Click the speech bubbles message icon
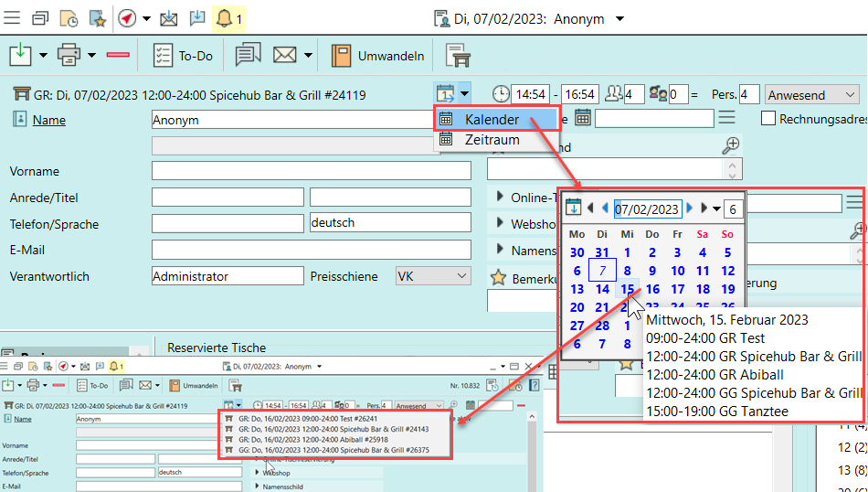 point(248,56)
